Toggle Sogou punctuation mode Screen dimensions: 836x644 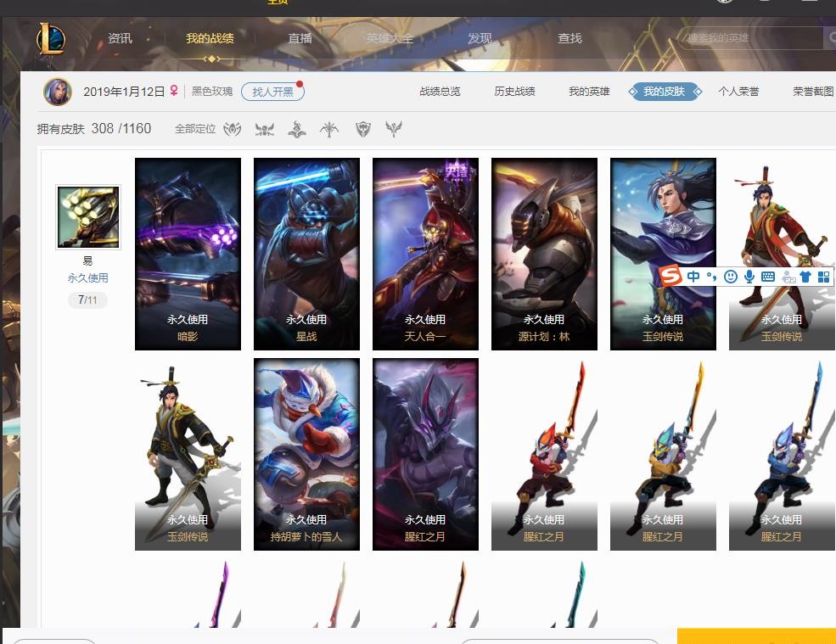[x=711, y=276]
